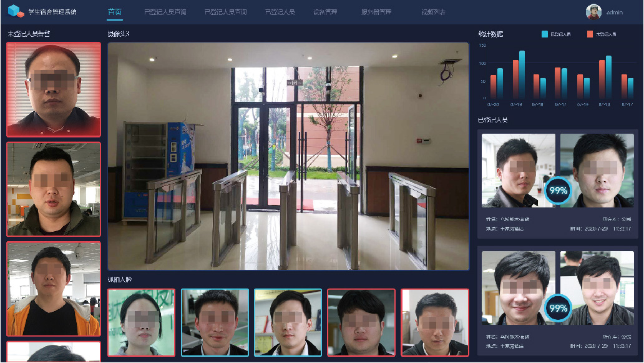
Task: Click the 99% match badge in the lower registered card
Action: 557,308
